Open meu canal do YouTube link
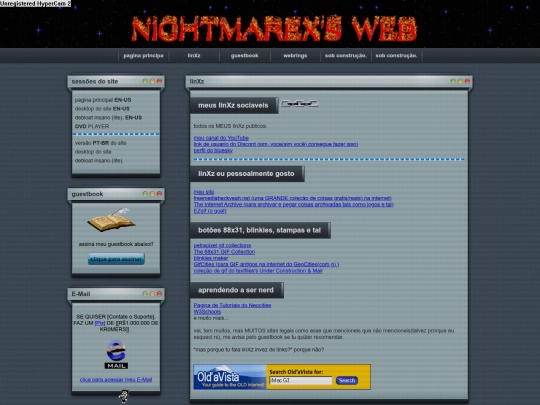The width and height of the screenshot is (540, 405). click(x=221, y=138)
